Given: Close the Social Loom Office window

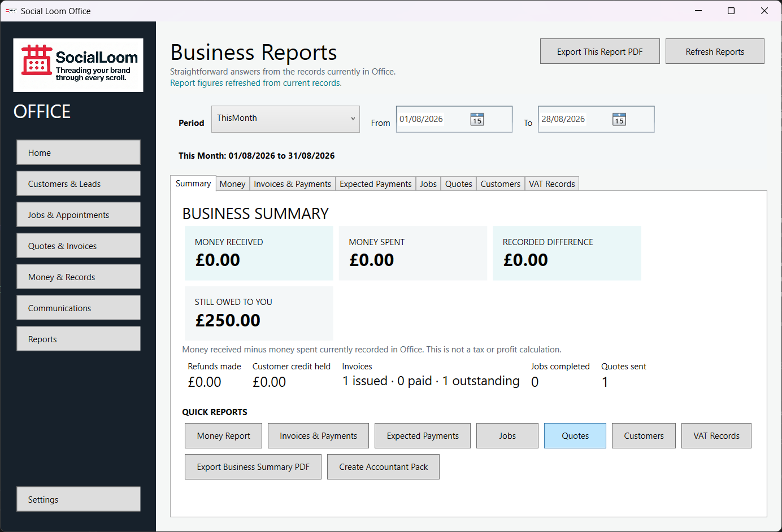Looking at the screenshot, I should click(x=764, y=11).
